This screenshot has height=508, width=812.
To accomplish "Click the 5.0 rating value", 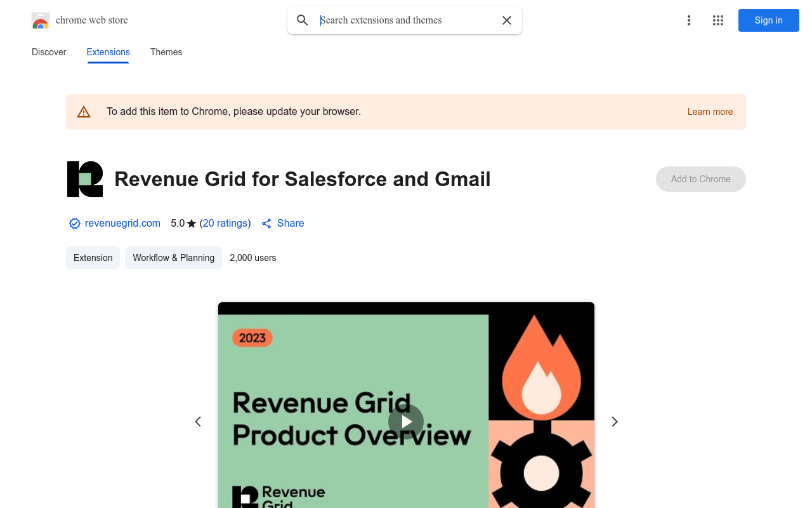I will click(x=178, y=224).
